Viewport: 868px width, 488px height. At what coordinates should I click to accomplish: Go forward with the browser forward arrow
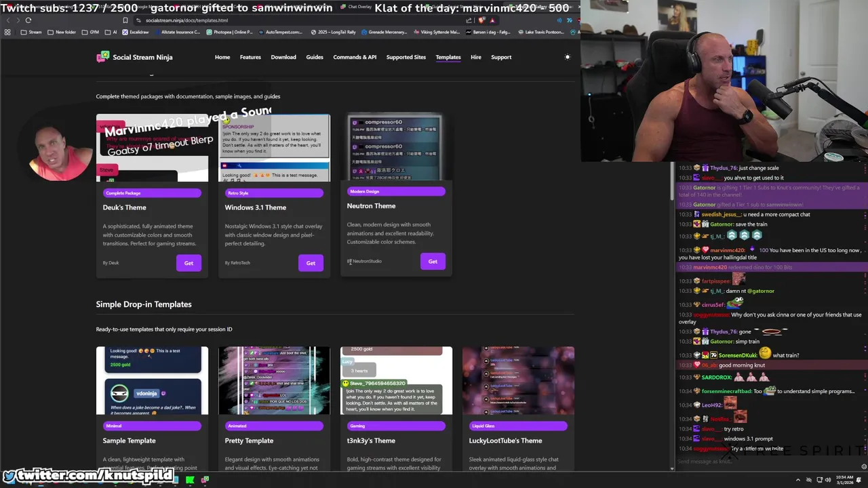pyautogui.click(x=18, y=20)
